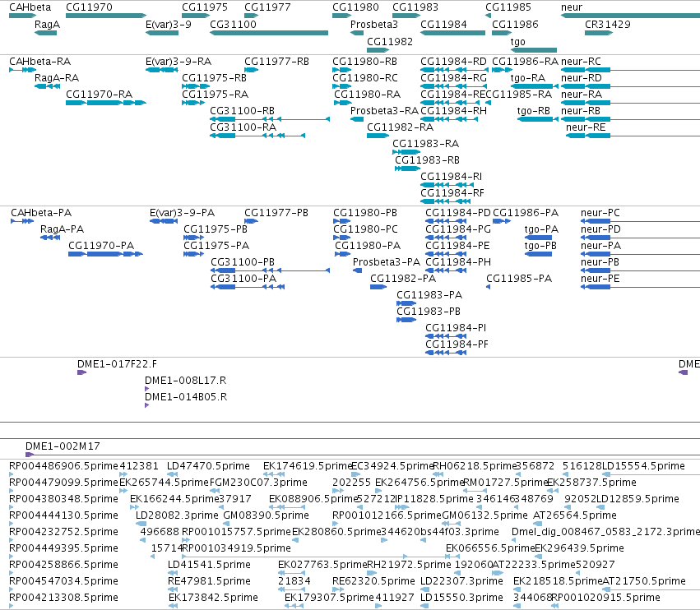Click the CG11982 gene label
This screenshot has height=610, width=700.
pos(390,41)
